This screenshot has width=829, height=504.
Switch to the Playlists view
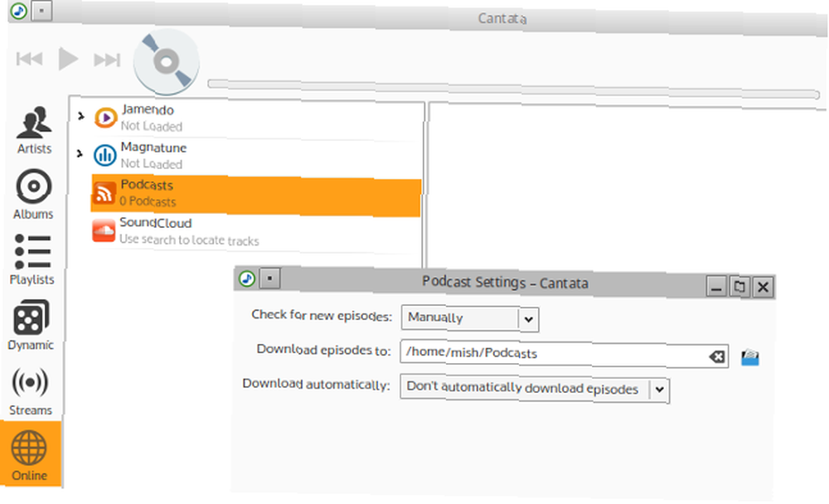pyautogui.click(x=32, y=259)
